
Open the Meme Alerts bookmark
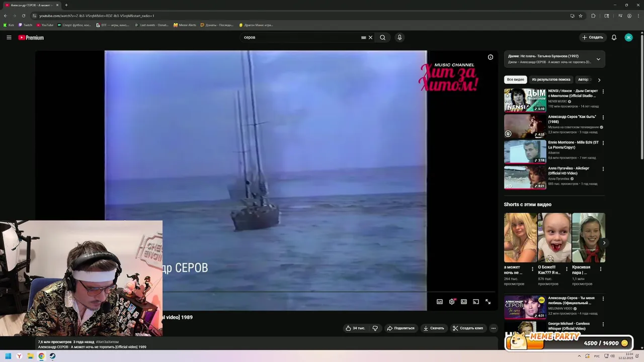[x=185, y=25]
